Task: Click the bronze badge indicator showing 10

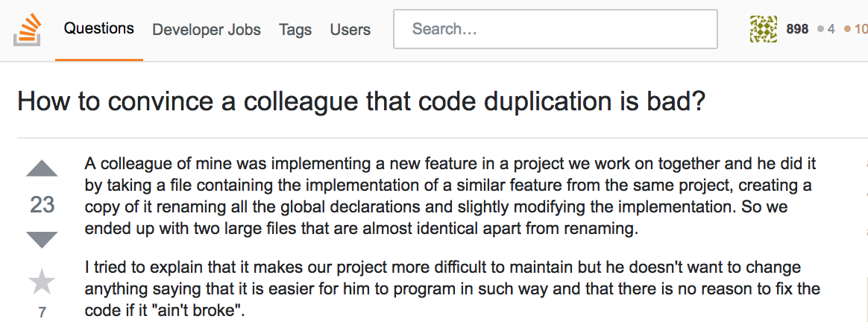Action: pos(855,30)
